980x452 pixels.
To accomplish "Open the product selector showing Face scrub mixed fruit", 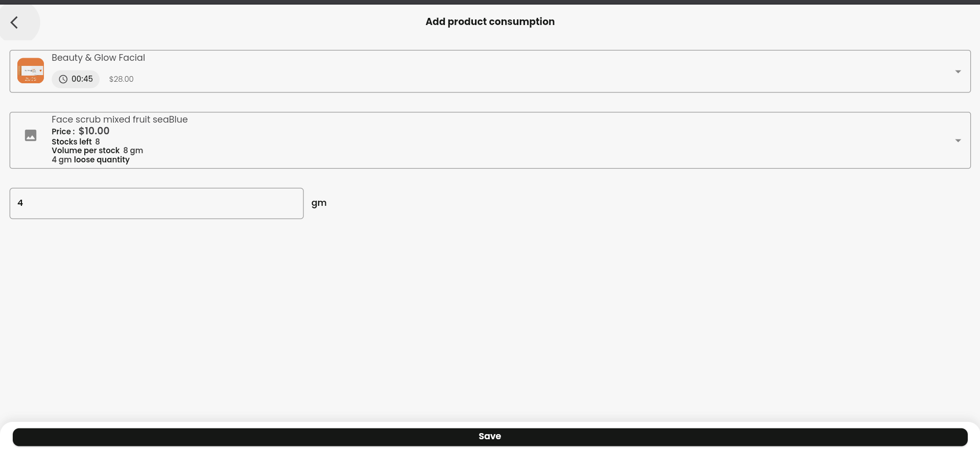I will pyautogui.click(x=490, y=140).
